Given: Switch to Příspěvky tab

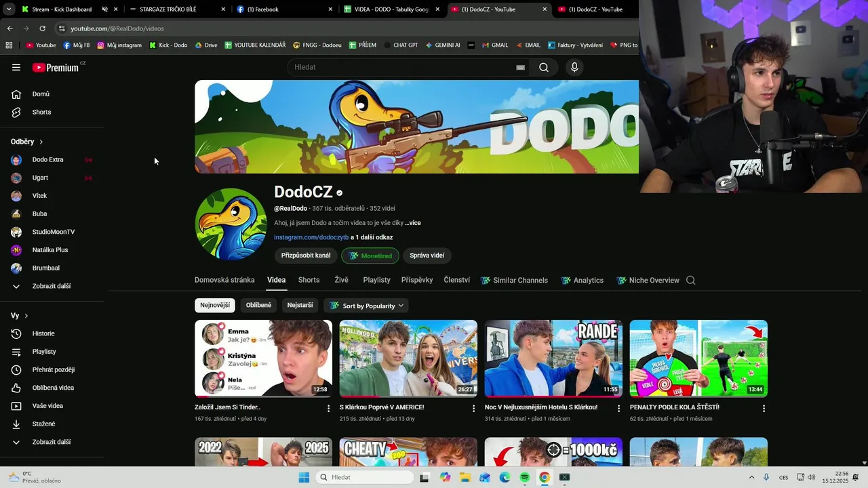Looking at the screenshot, I should (417, 280).
